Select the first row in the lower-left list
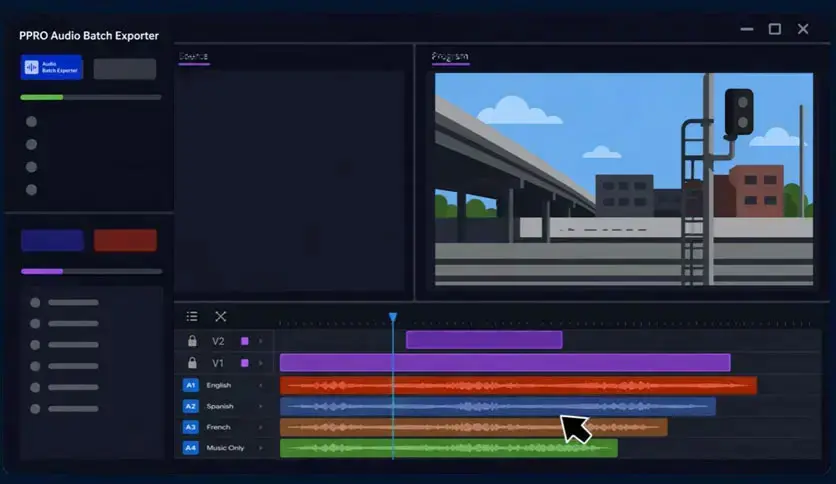Screen dimensions: 836x484 click(65, 303)
